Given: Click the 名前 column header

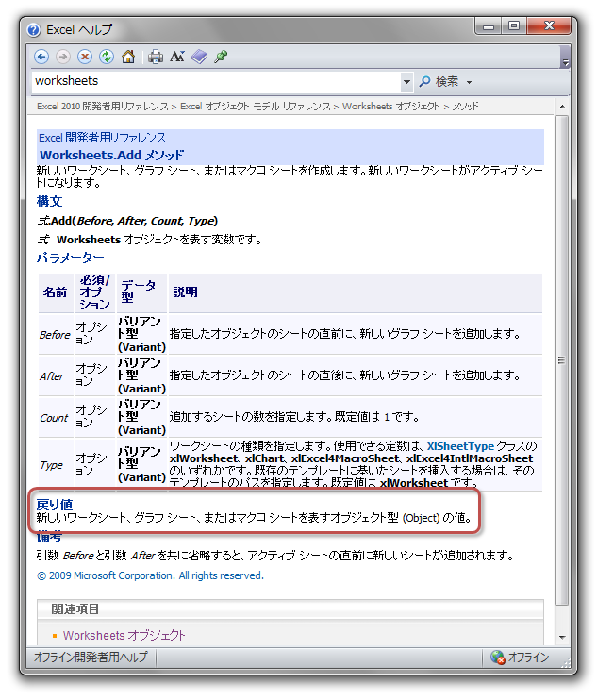Looking at the screenshot, I should (55, 292).
